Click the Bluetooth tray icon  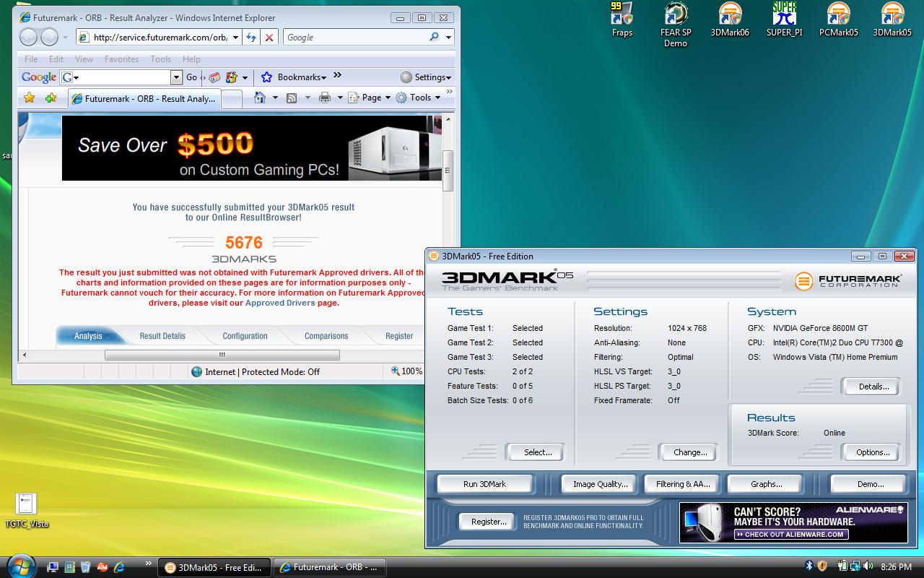[809, 566]
